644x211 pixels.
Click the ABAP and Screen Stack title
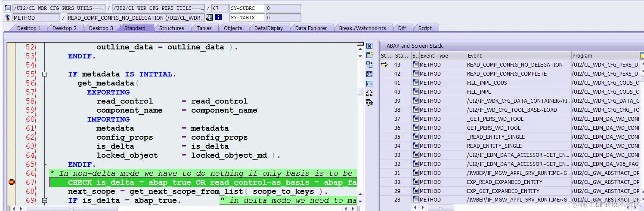tap(414, 46)
